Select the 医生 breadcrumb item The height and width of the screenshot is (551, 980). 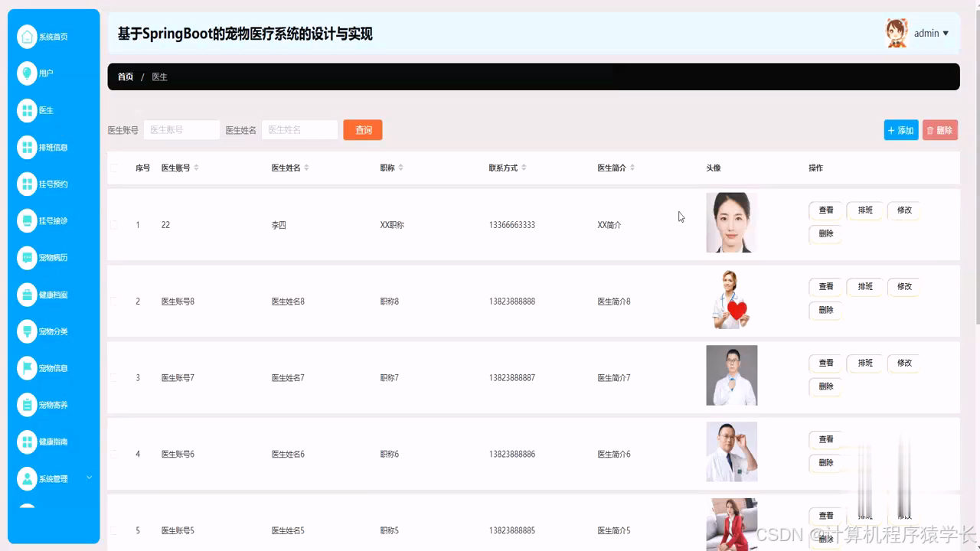tap(160, 77)
